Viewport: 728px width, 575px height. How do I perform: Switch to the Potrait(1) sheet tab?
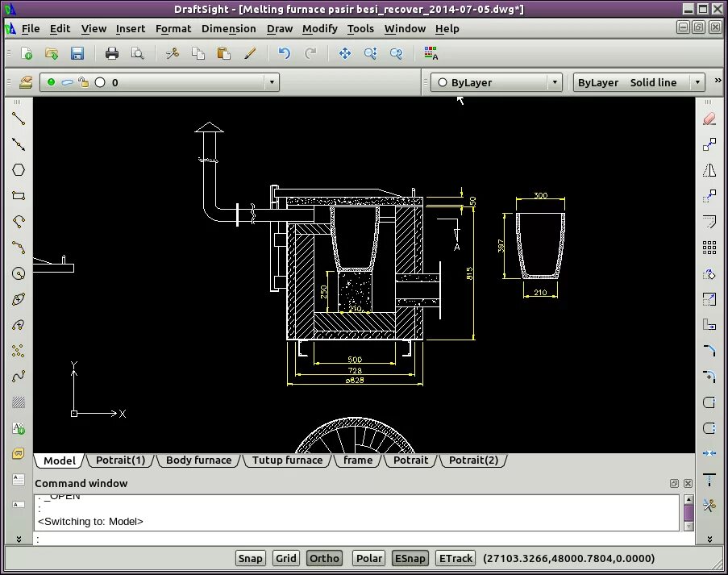(x=120, y=460)
